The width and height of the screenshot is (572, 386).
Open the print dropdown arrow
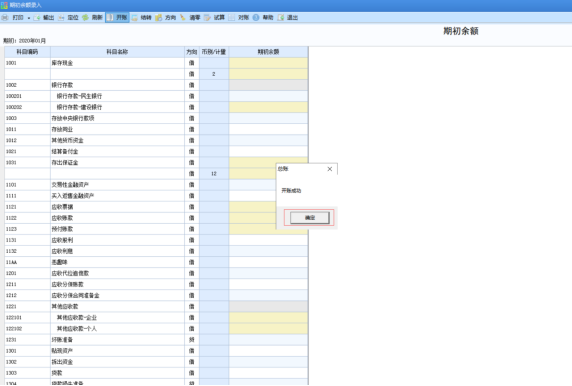[29, 18]
